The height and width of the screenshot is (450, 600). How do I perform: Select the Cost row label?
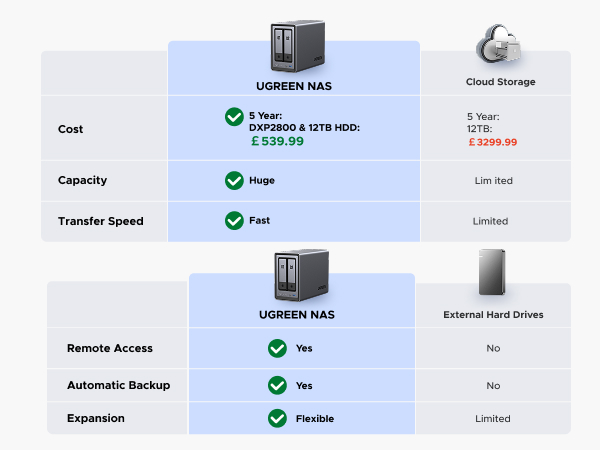pos(71,129)
